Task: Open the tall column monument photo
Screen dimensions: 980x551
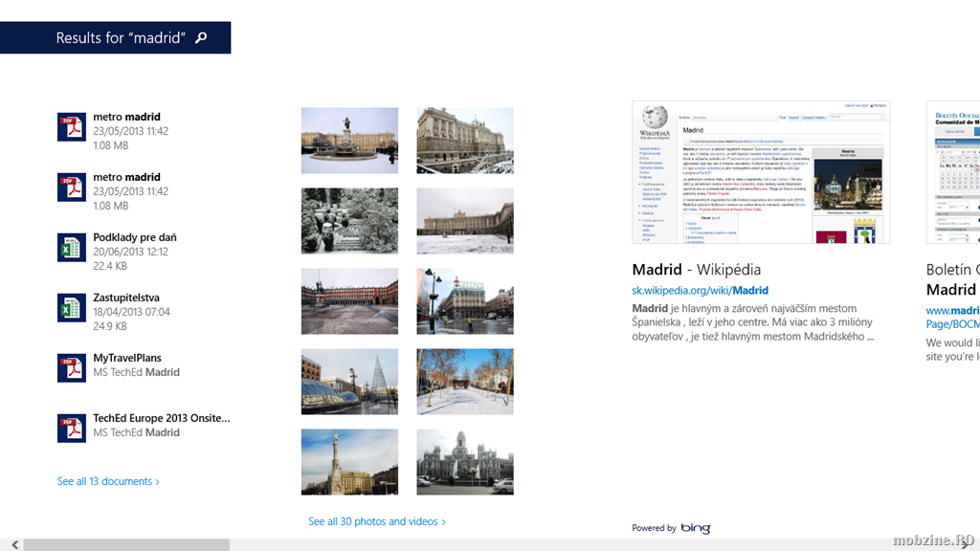Action: (x=349, y=462)
